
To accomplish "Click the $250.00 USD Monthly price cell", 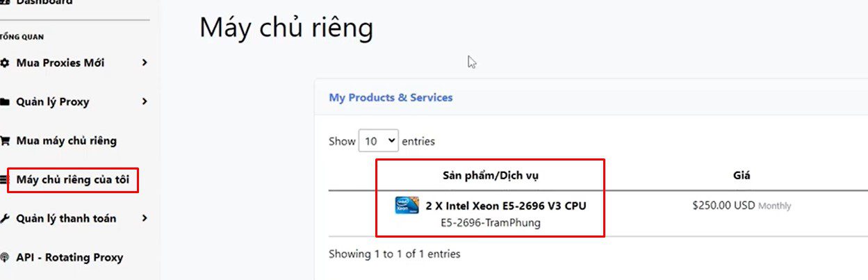I will click(742, 206).
